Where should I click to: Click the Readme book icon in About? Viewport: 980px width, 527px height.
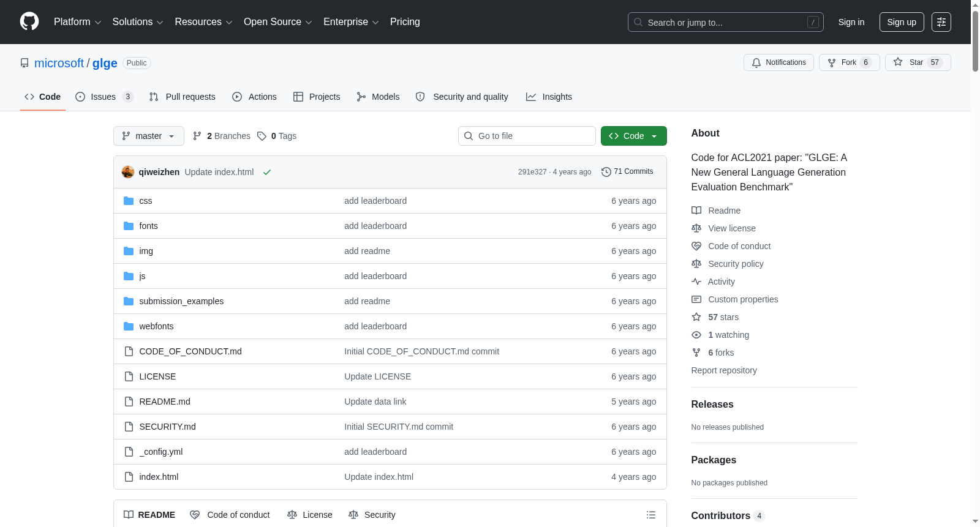(x=696, y=211)
